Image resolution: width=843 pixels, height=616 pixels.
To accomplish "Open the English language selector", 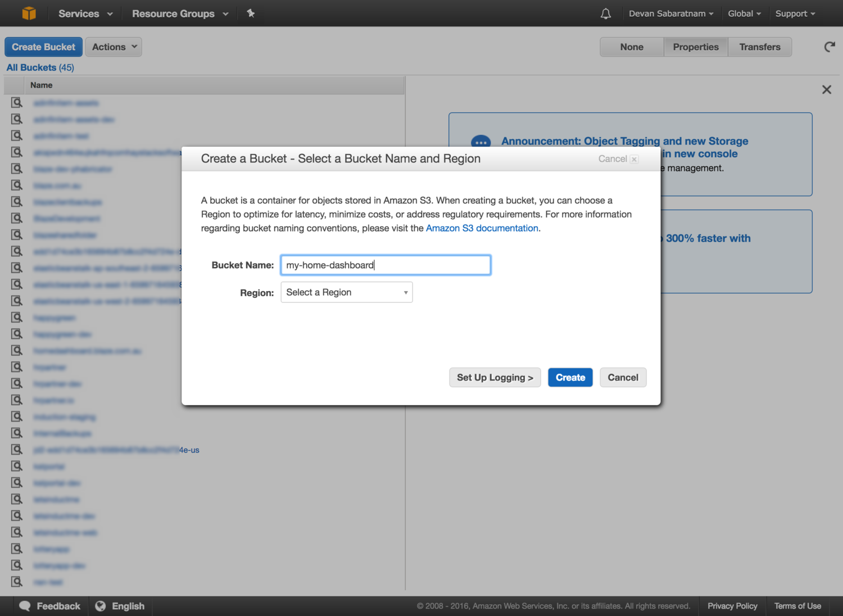I will tap(120, 606).
